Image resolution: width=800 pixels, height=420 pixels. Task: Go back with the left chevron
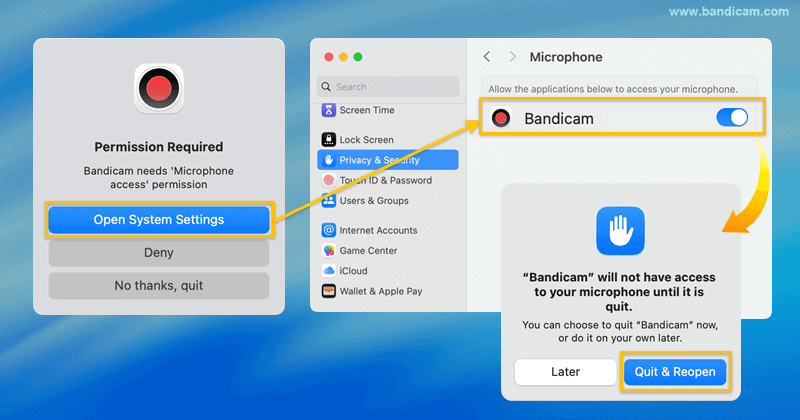(x=487, y=57)
